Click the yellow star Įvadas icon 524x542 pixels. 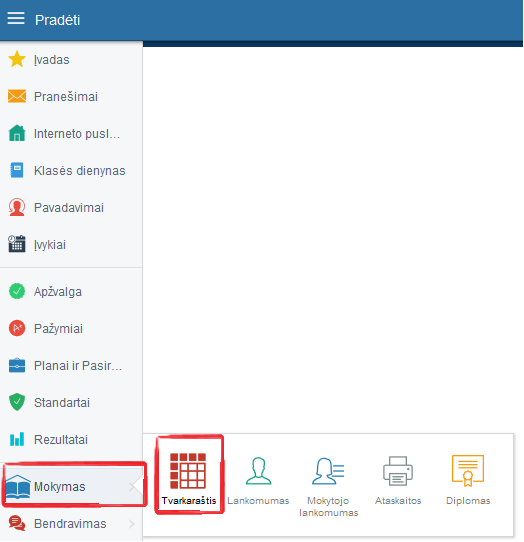point(17,59)
